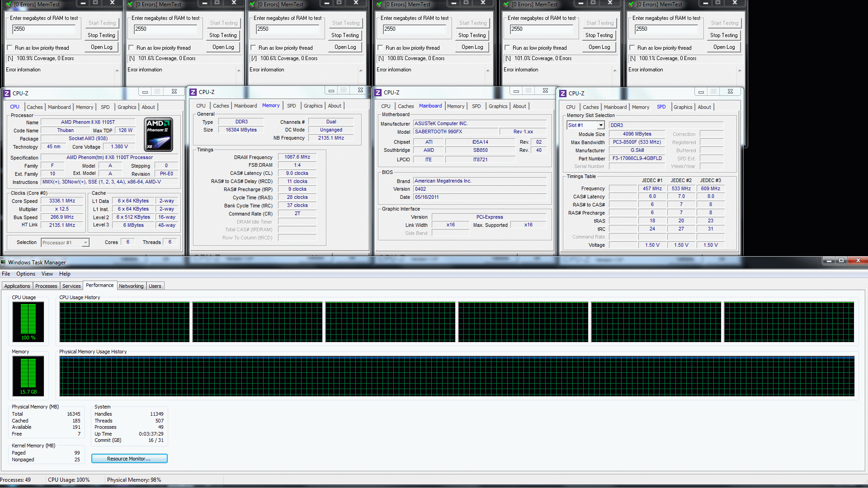Open the Graphics tab in the CPU-Z Memory window

313,106
